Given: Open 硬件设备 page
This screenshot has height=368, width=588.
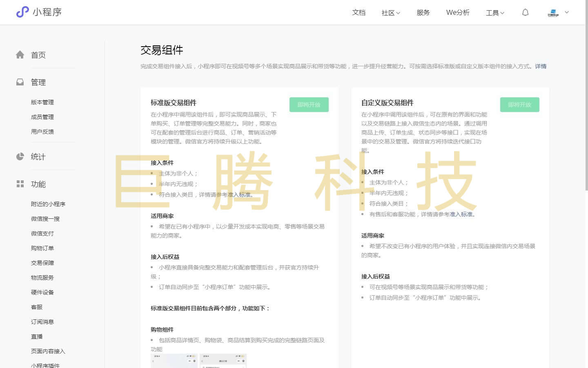Looking at the screenshot, I should click(x=42, y=292).
